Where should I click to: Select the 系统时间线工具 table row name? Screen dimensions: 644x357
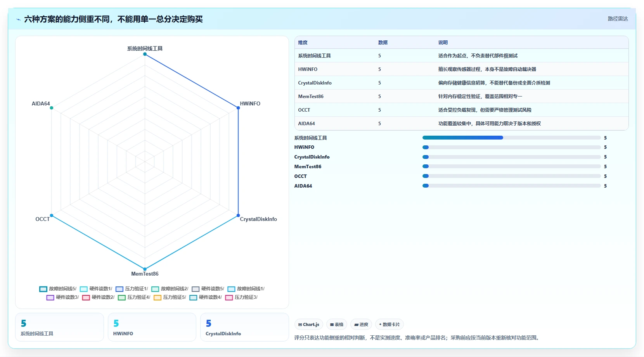click(x=314, y=56)
